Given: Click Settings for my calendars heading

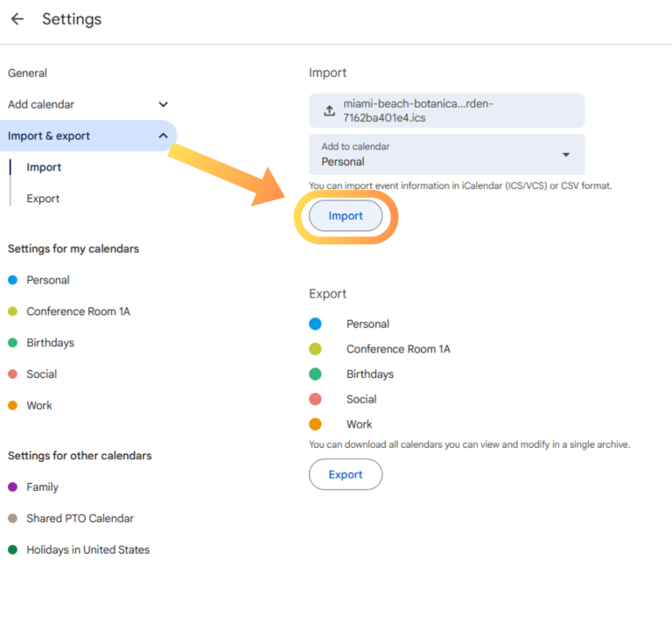Looking at the screenshot, I should [x=73, y=249].
